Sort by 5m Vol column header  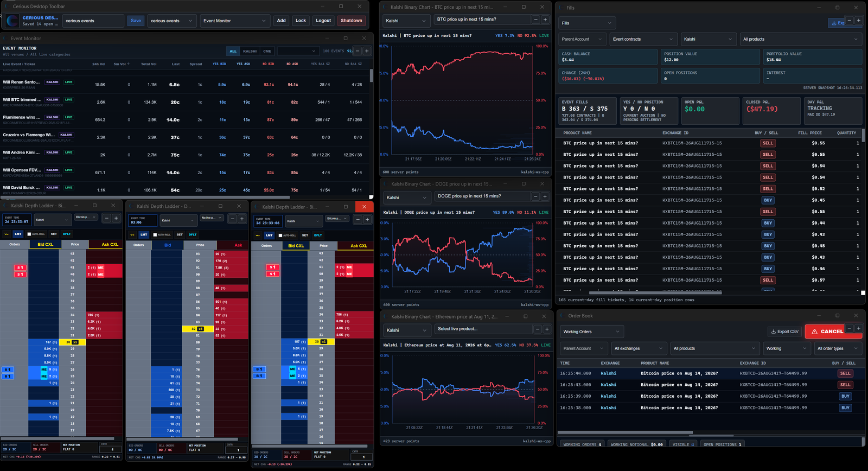click(x=121, y=64)
